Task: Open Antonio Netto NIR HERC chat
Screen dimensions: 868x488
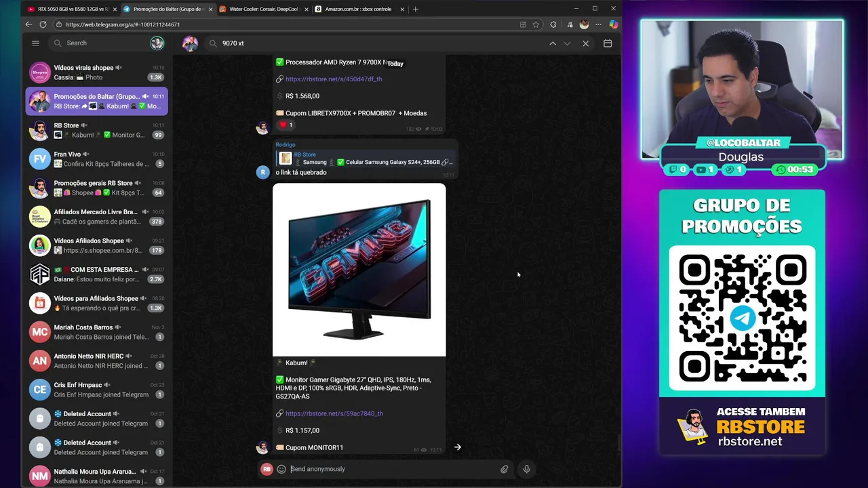Action: (x=97, y=361)
